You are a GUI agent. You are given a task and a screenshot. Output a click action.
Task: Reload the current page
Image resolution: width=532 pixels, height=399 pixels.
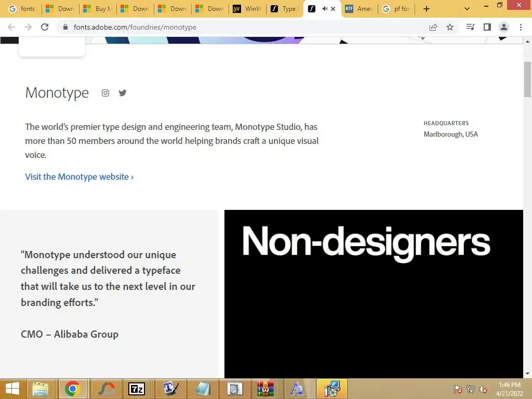point(45,27)
